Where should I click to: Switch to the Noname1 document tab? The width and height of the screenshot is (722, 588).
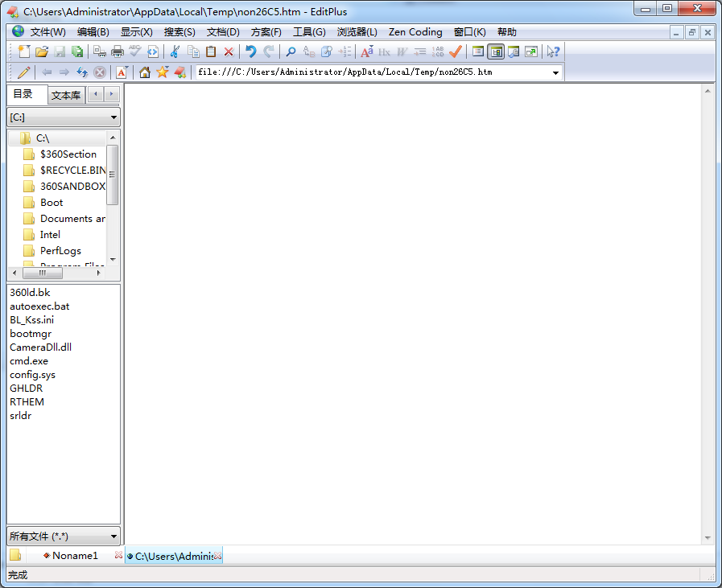tap(75, 556)
